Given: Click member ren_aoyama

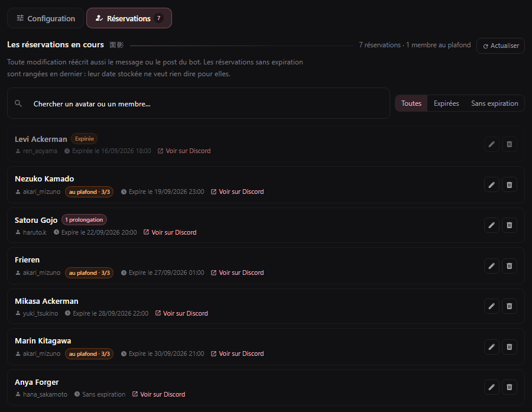Looking at the screenshot, I should point(36,151).
